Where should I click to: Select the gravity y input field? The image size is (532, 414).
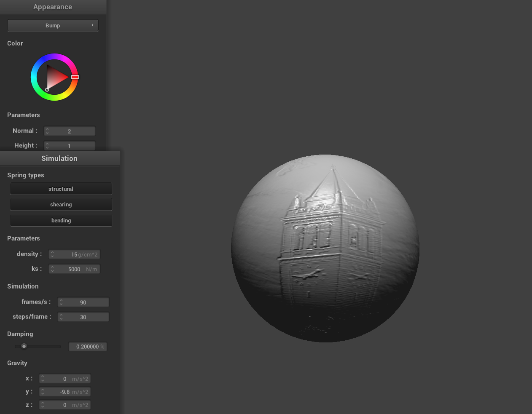pos(65,392)
